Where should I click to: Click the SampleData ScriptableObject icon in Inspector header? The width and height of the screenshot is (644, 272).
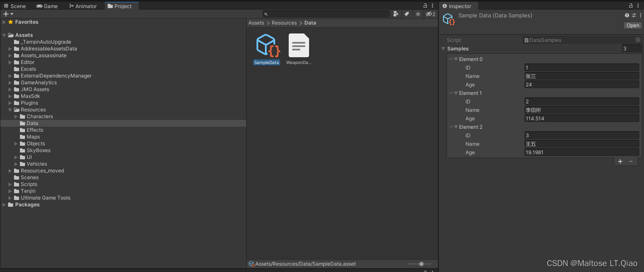tap(449, 19)
